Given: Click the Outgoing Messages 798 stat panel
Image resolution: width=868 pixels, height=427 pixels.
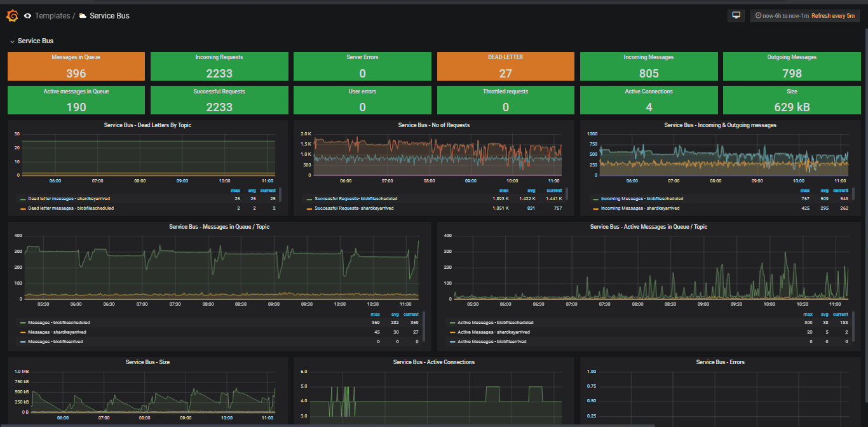Looking at the screenshot, I should [792, 66].
